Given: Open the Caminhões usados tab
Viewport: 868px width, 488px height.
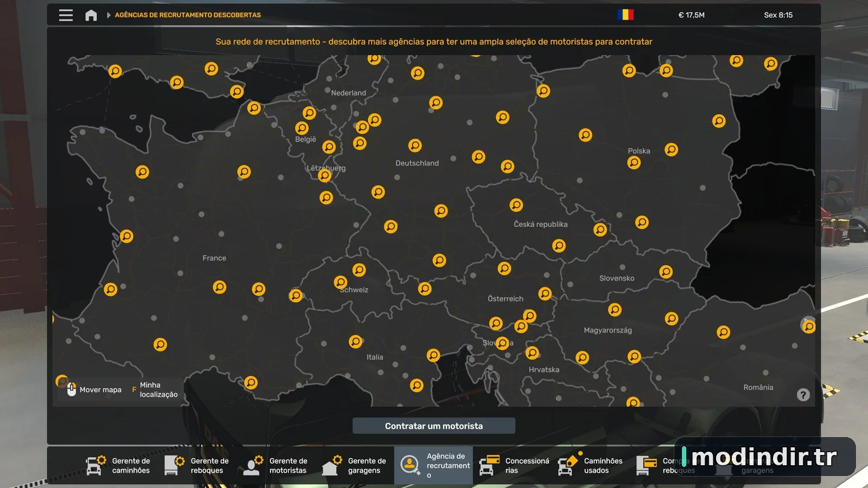Looking at the screenshot, I should tap(591, 465).
